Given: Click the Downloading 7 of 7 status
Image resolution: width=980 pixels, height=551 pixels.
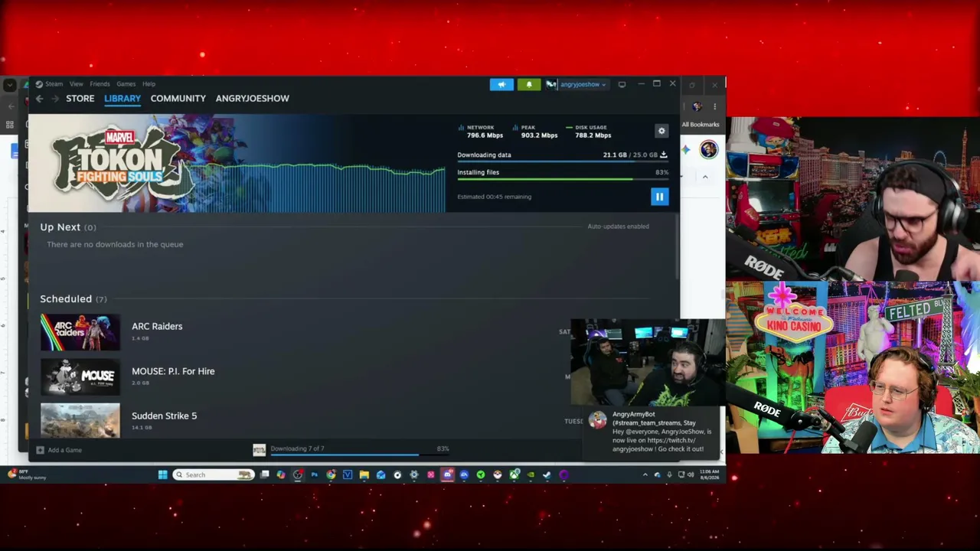Looking at the screenshot, I should pos(297,448).
